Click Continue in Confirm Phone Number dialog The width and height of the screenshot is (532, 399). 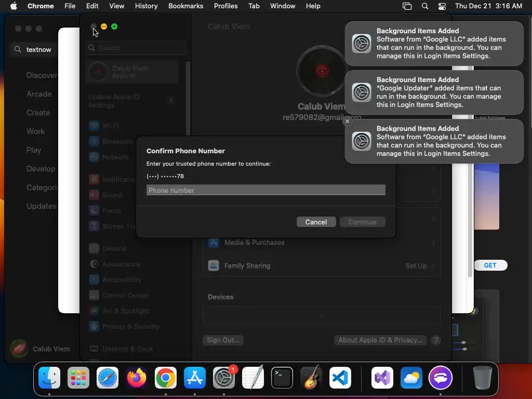coord(362,222)
